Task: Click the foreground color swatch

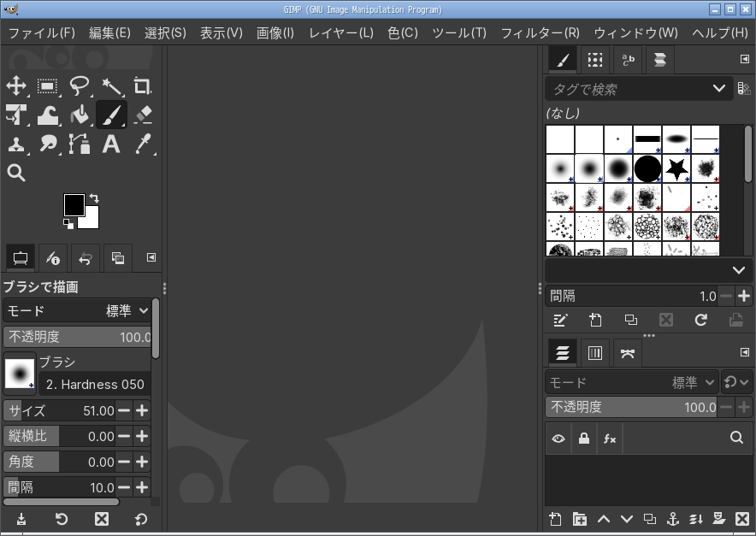Action: click(x=73, y=204)
